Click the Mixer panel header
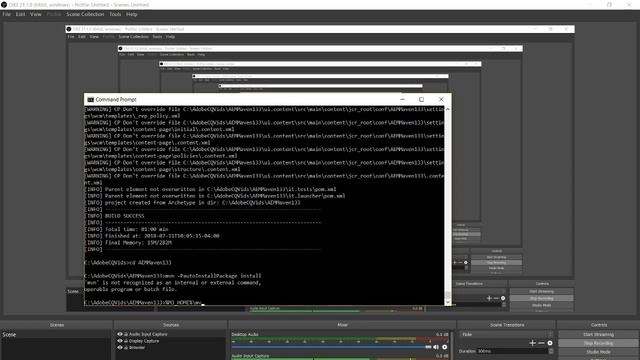Image resolution: width=640 pixels, height=360 pixels. point(342,325)
